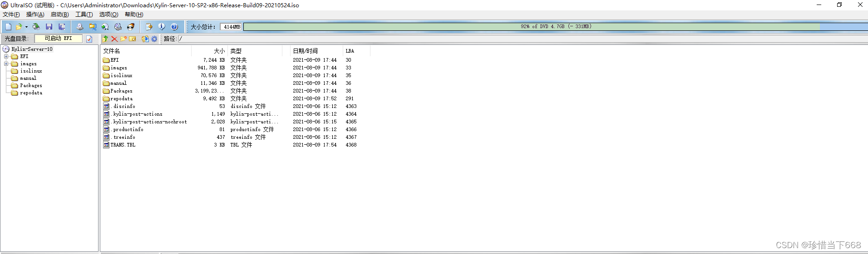
Task: Sort by 类型 column header
Action: pyautogui.click(x=255, y=51)
